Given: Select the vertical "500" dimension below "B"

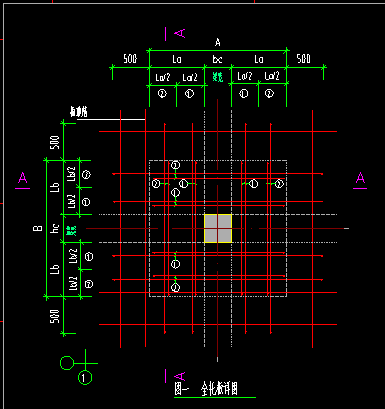Looking at the screenshot, I should tap(55, 316).
